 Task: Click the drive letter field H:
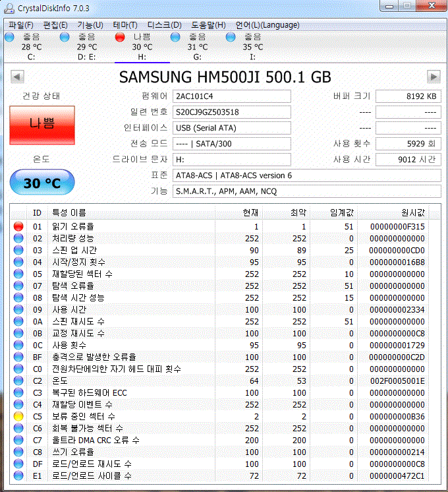pos(232,160)
